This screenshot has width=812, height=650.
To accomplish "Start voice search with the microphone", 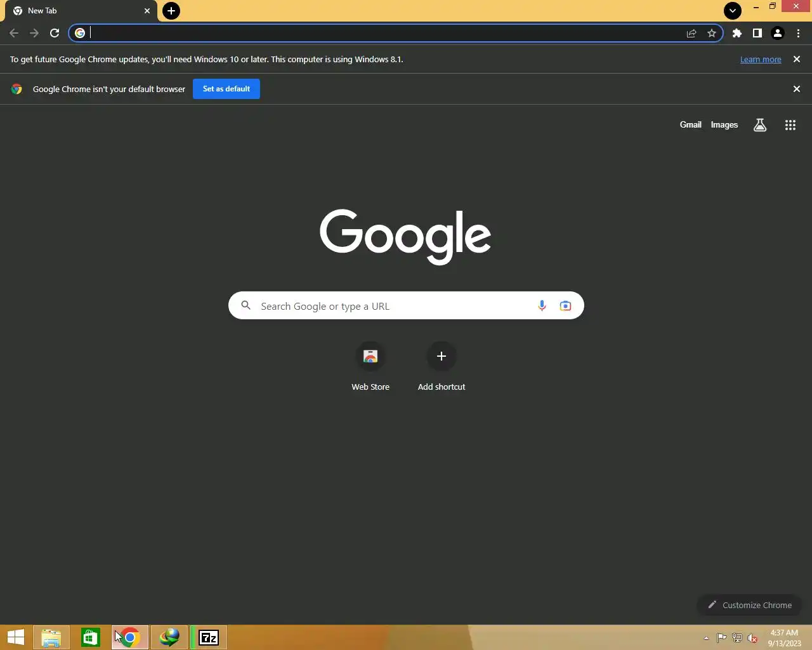I will tap(542, 306).
